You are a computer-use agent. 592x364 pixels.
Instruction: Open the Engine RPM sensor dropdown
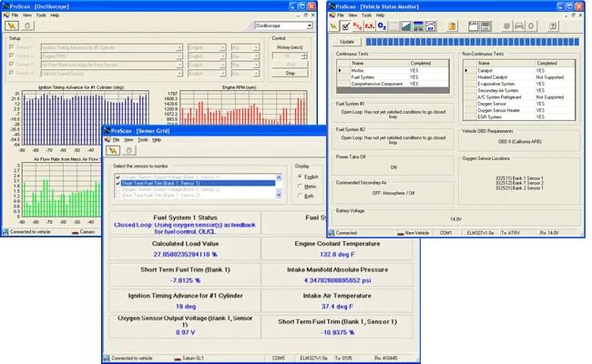coord(179,56)
